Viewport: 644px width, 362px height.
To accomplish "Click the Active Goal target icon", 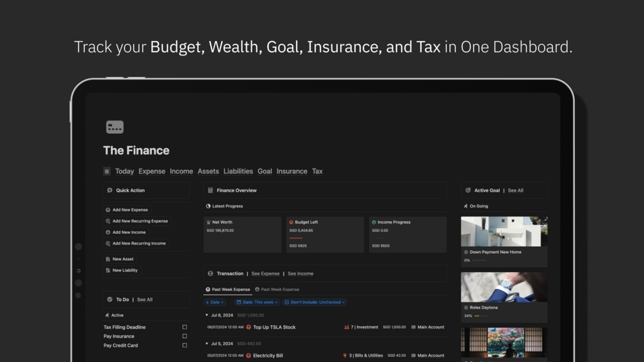I will pos(468,190).
